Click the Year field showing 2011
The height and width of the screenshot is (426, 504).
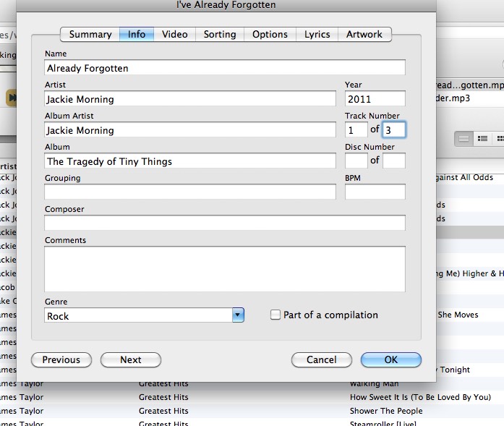(x=375, y=98)
